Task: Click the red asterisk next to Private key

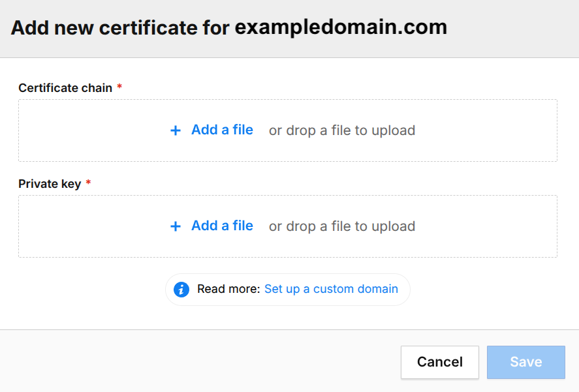Action: (88, 183)
